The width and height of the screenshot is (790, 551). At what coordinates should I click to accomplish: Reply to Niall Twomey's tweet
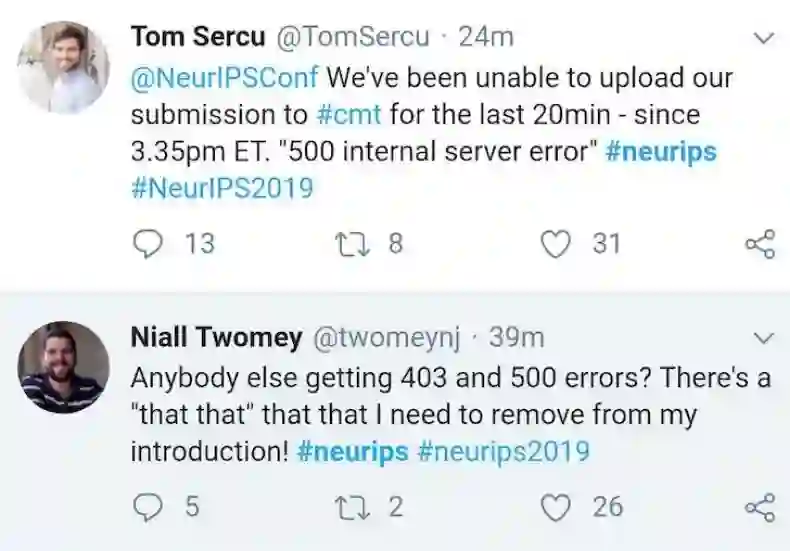click(x=148, y=507)
